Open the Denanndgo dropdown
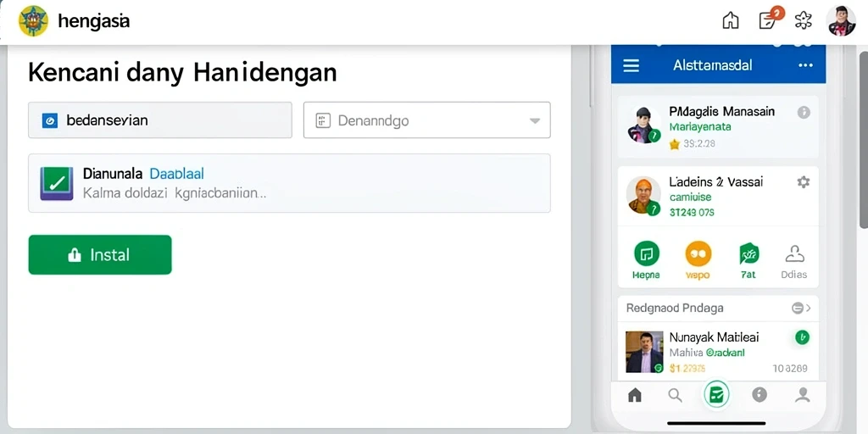The image size is (868, 434). (427, 120)
